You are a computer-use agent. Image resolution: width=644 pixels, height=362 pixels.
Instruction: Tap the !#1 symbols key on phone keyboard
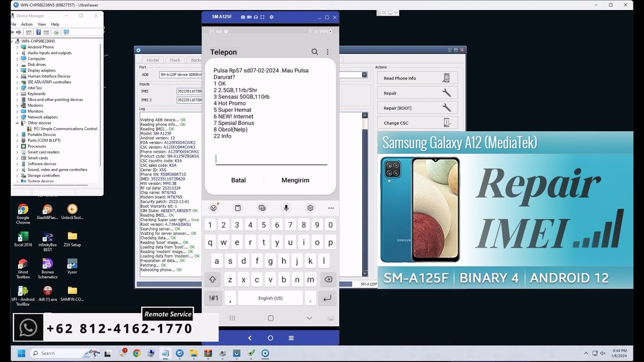pos(213,298)
